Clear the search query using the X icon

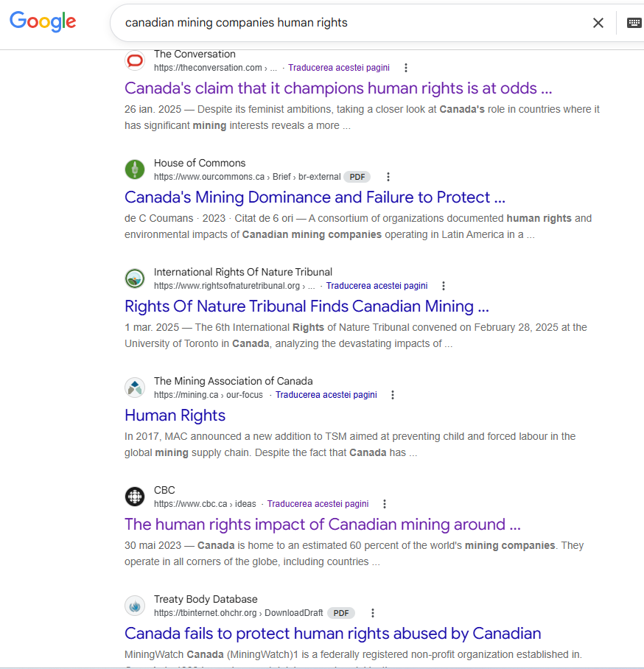598,23
